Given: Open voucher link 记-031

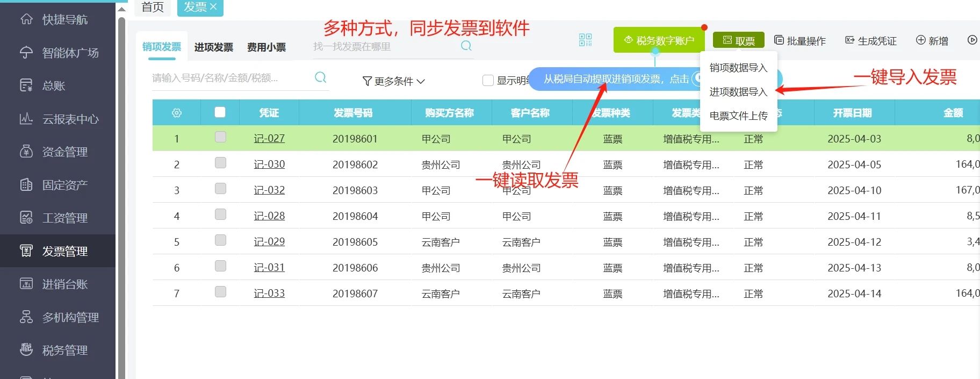Looking at the screenshot, I should pos(269,267).
